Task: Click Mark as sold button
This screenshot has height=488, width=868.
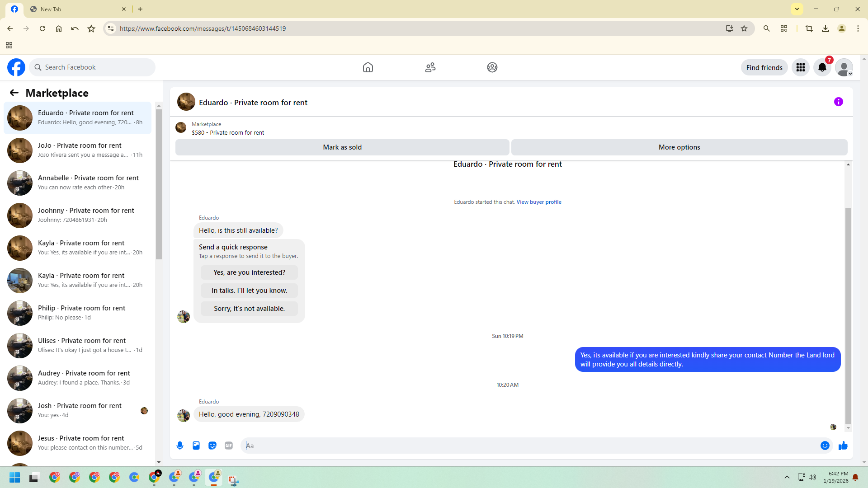Action: (x=342, y=147)
